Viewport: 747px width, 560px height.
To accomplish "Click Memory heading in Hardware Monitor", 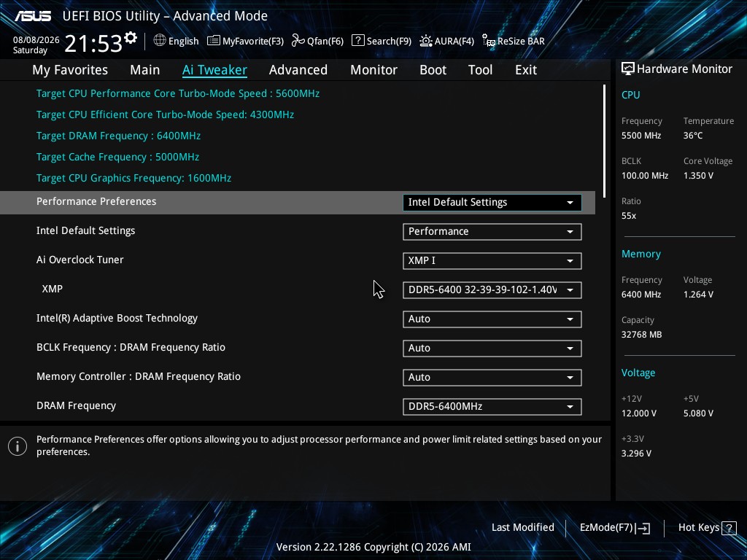I will [x=640, y=254].
